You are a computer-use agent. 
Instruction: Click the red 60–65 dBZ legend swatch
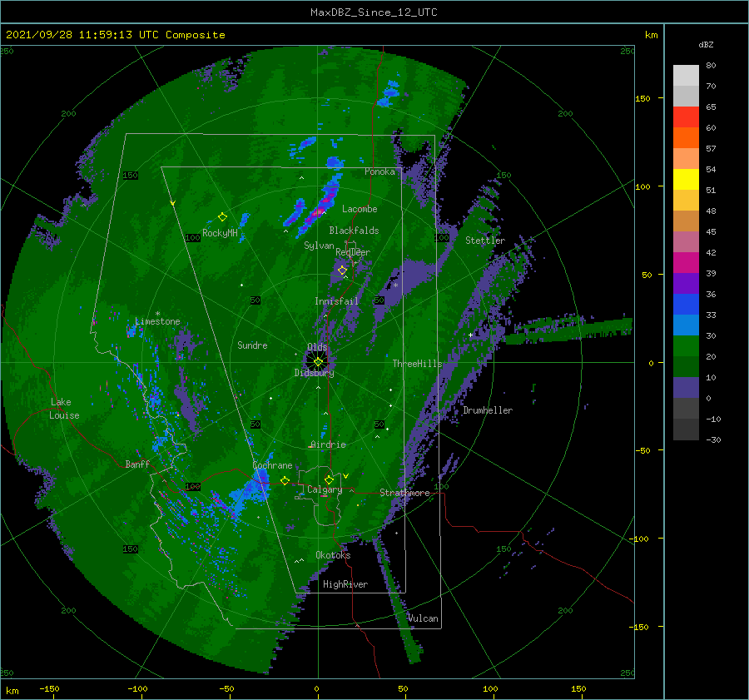coord(686,117)
